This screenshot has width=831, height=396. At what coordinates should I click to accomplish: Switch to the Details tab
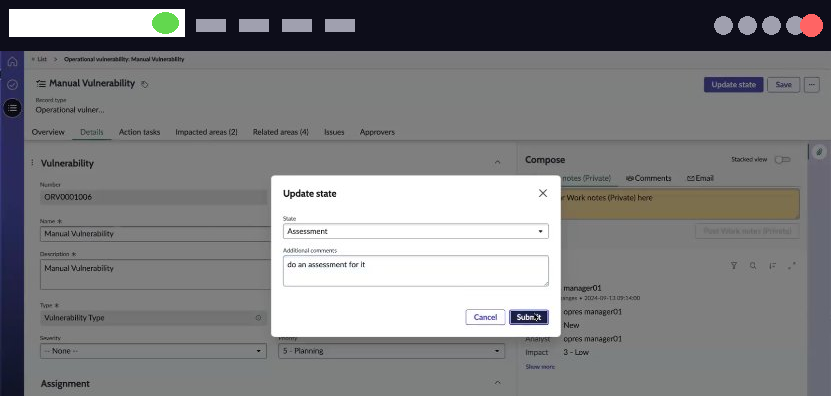tap(92, 132)
